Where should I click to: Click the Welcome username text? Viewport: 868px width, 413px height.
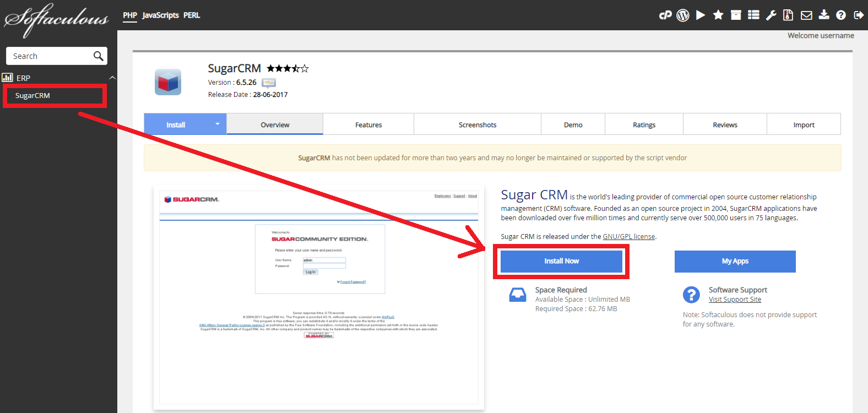coord(821,35)
